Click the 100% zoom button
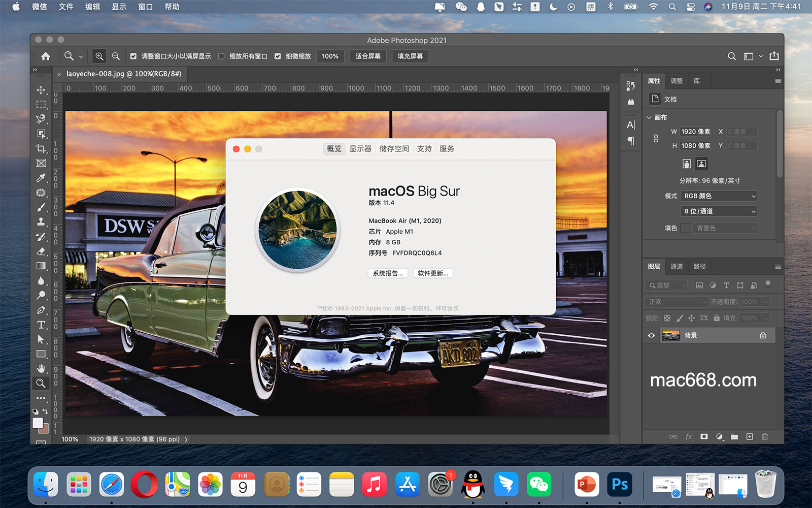 pos(330,56)
